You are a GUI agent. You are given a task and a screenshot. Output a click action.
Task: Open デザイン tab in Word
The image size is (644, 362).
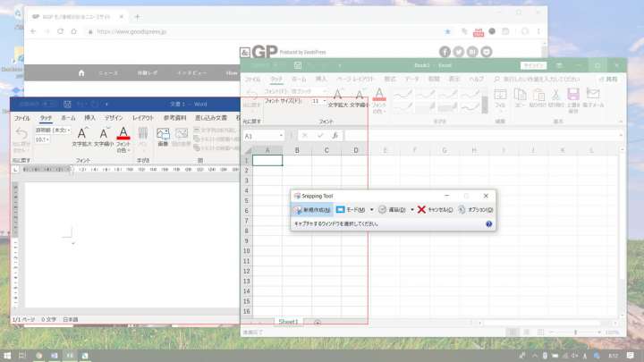[114, 118]
